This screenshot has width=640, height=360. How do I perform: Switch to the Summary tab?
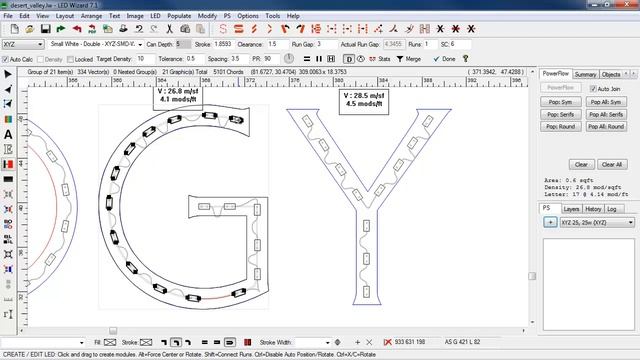click(585, 75)
